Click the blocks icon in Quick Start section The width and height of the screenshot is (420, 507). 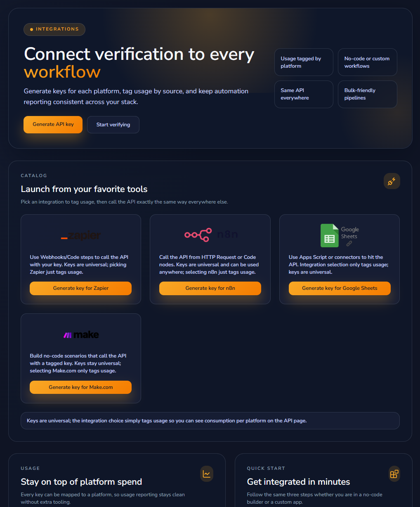tap(394, 474)
